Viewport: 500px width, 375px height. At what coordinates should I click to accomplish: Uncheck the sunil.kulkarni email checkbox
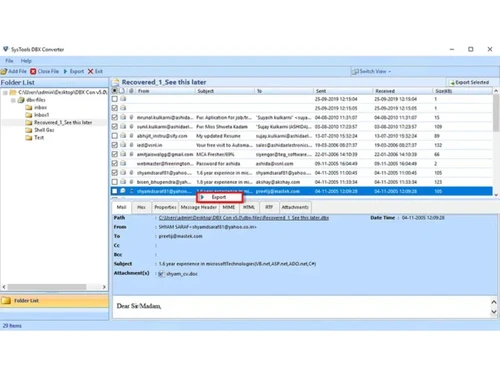click(115, 127)
